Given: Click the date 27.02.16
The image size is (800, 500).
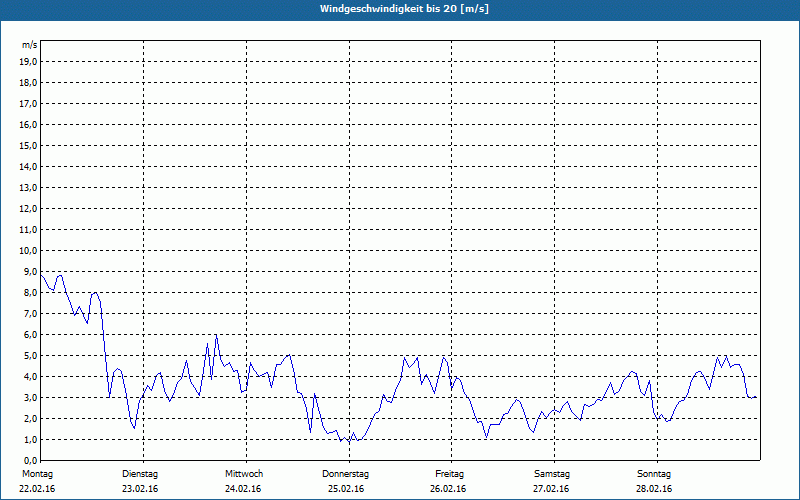Looking at the screenshot, I should coord(551,489).
